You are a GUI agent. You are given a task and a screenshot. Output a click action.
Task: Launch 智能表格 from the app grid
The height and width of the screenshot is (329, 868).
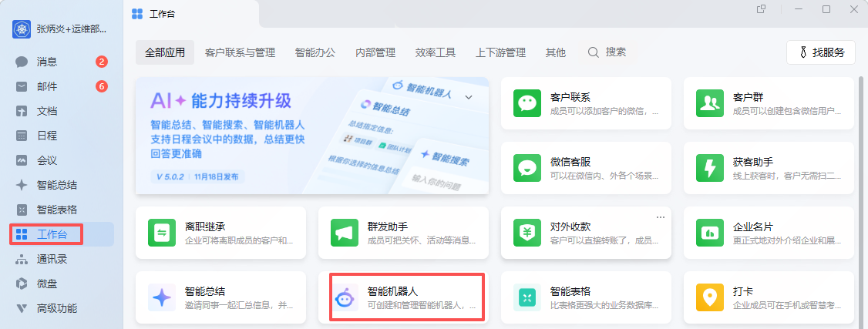pos(586,297)
